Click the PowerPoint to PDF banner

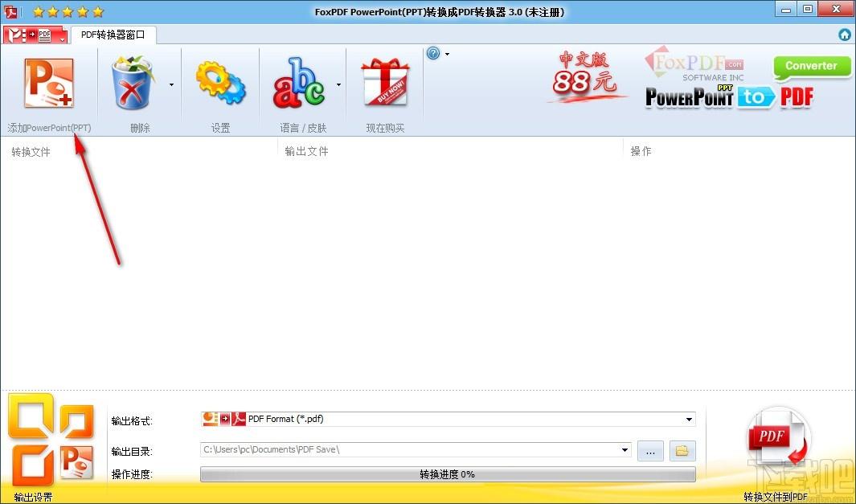[x=729, y=97]
